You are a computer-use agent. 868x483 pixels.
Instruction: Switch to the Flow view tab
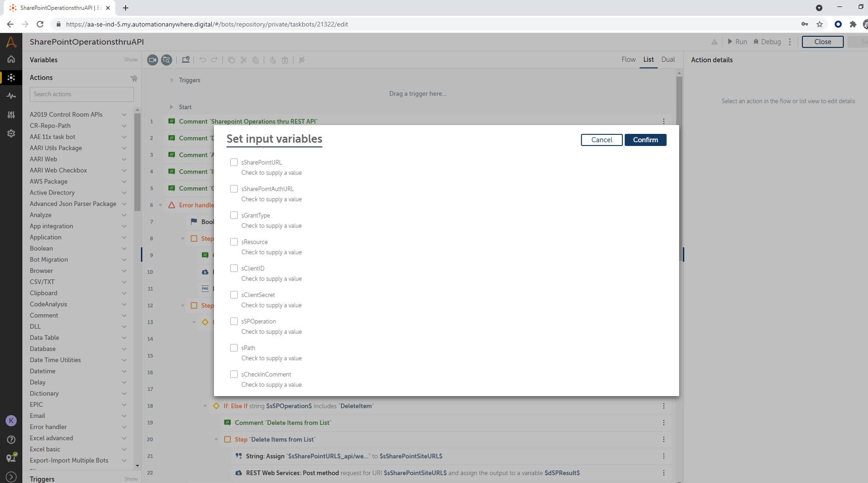pos(628,60)
